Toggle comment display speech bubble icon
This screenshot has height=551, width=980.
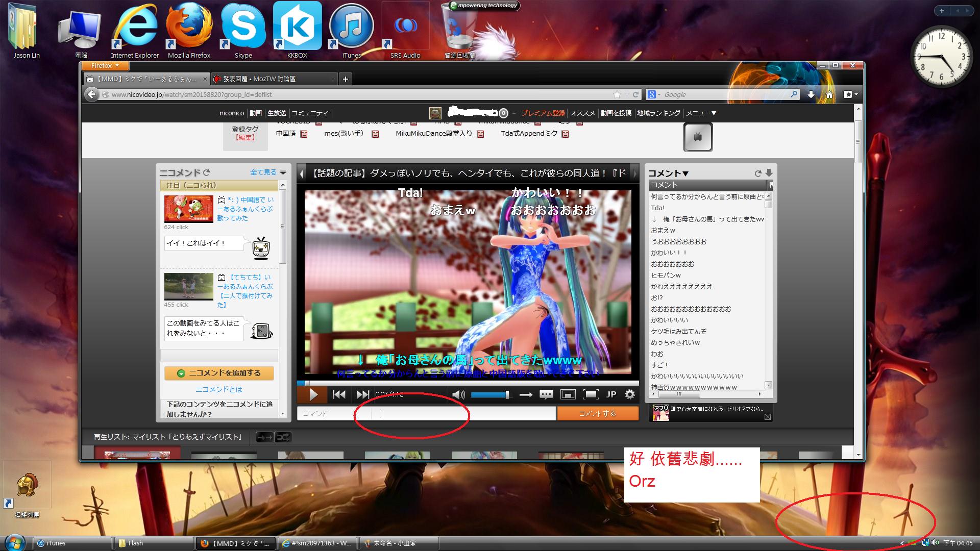point(546,394)
